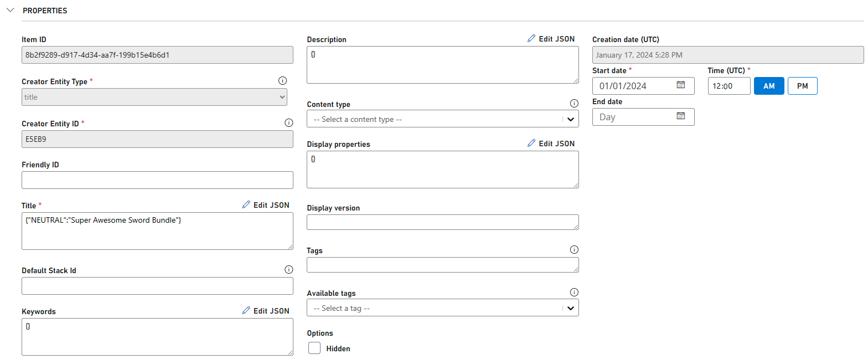Click the info icon for Default Stack Id

coord(288,270)
